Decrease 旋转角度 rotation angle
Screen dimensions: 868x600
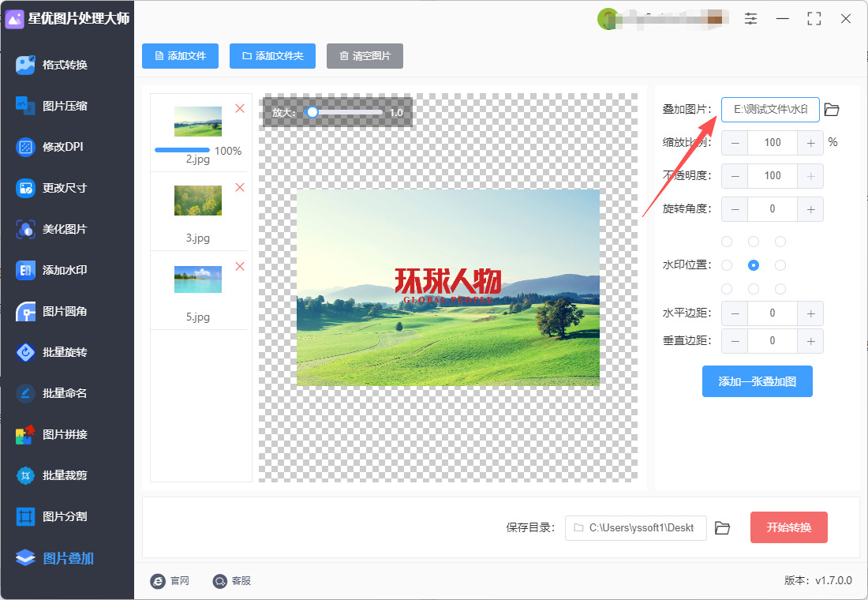(x=735, y=209)
